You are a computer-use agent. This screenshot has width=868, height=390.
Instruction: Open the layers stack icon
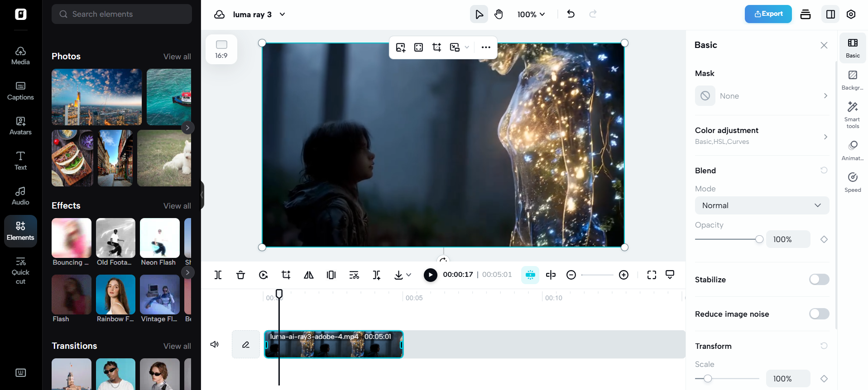click(x=806, y=14)
